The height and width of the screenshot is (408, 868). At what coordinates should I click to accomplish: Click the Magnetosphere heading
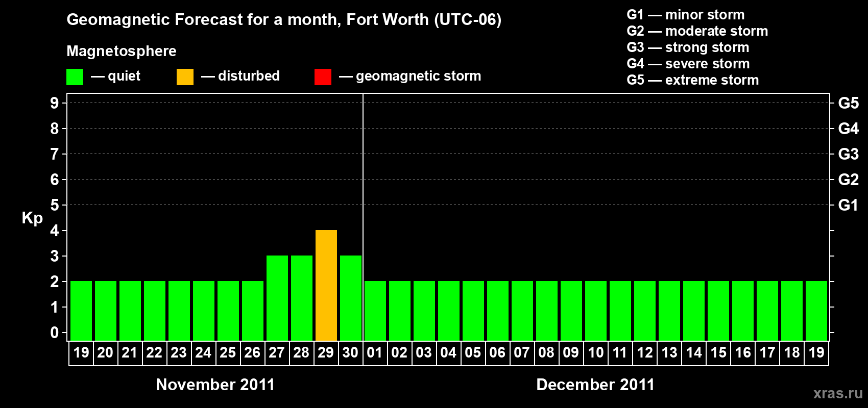(x=122, y=51)
